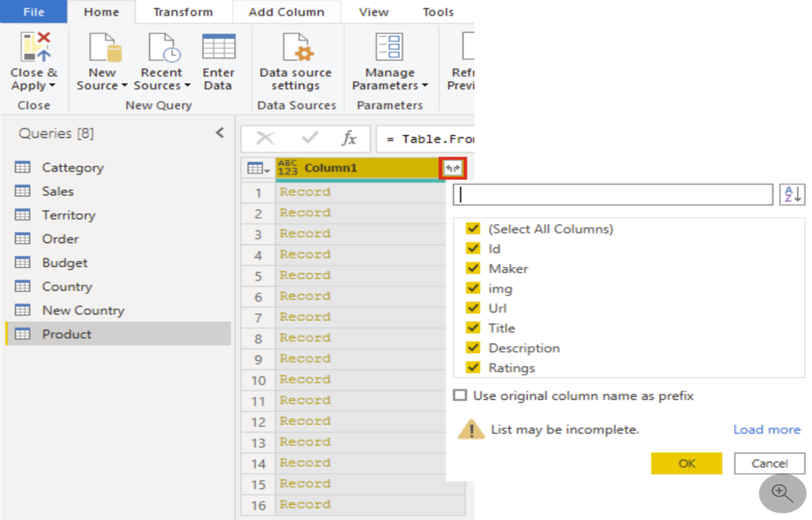
Task: Uncheck the Ratings column checkbox
Action: pyautogui.click(x=473, y=367)
